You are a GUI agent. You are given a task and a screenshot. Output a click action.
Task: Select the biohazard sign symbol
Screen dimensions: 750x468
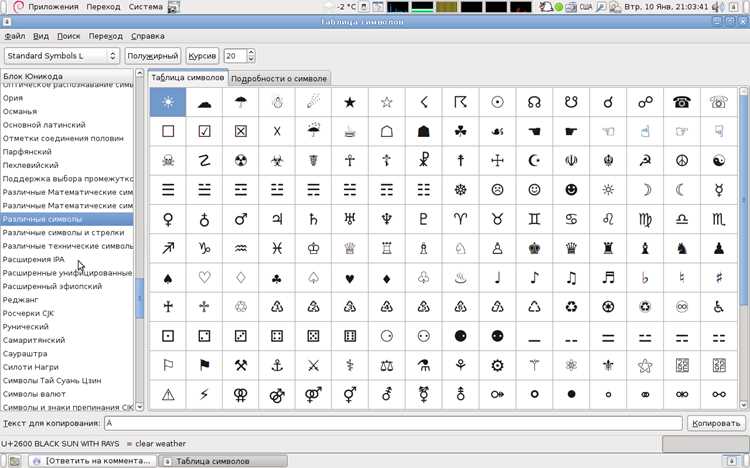[x=277, y=160]
